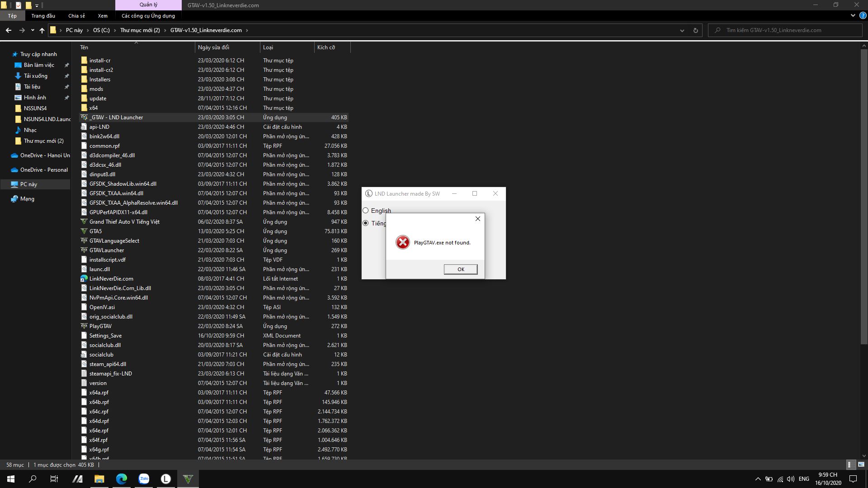The width and height of the screenshot is (868, 488).
Task: Open Microsoft Edge from the taskbar
Action: (x=122, y=479)
